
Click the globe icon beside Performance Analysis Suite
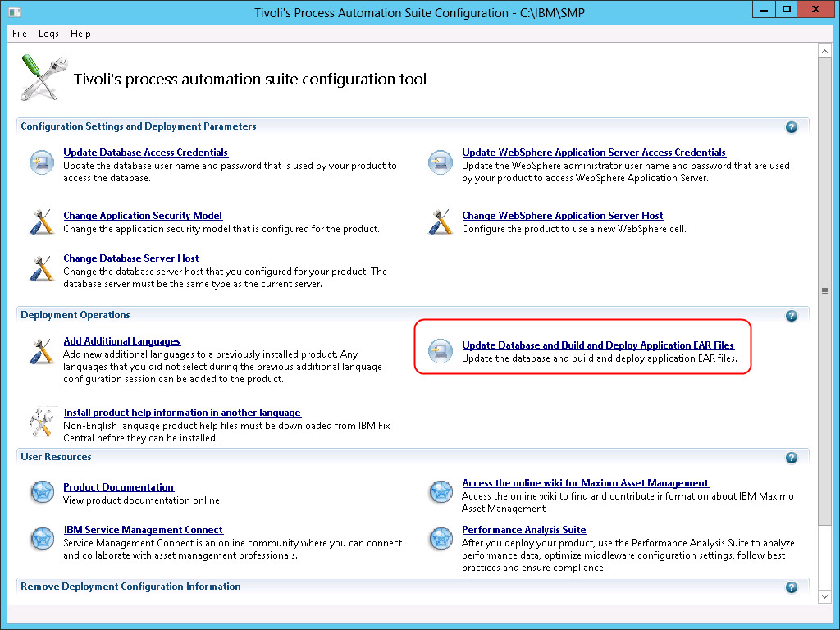coord(441,539)
